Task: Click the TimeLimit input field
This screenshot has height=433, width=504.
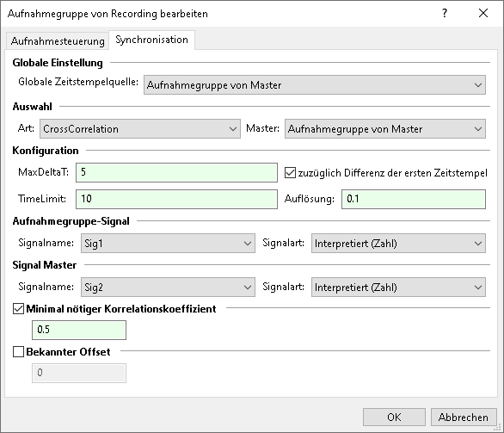Action: coord(176,199)
